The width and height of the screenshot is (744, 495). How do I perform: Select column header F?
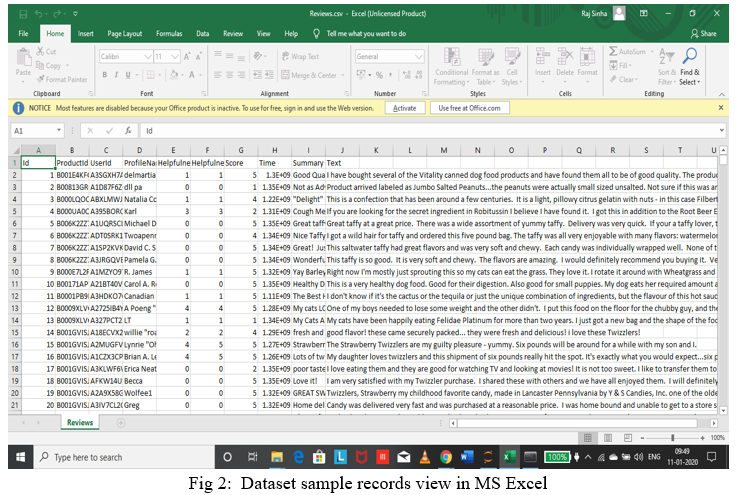(x=207, y=150)
